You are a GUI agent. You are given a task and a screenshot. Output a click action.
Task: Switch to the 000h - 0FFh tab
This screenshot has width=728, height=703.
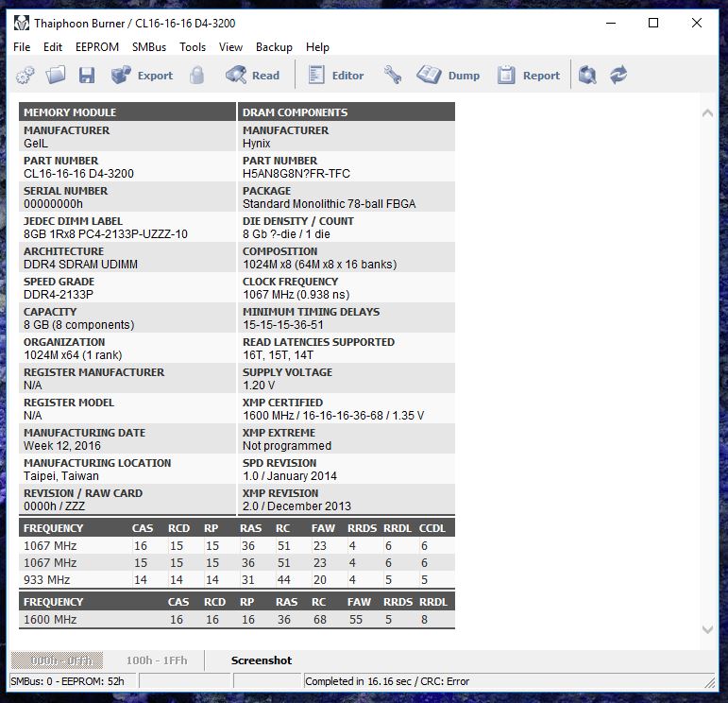point(57,660)
